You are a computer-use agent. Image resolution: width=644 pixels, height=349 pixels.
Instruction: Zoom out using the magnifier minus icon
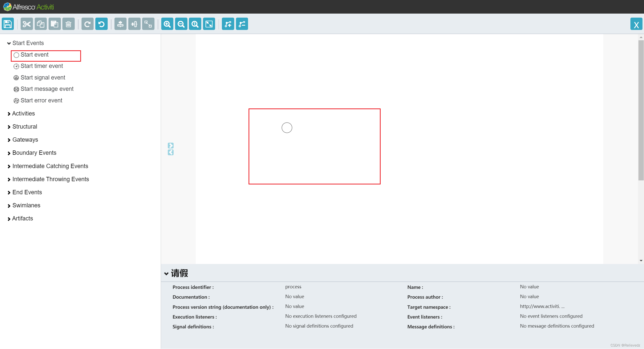click(181, 24)
